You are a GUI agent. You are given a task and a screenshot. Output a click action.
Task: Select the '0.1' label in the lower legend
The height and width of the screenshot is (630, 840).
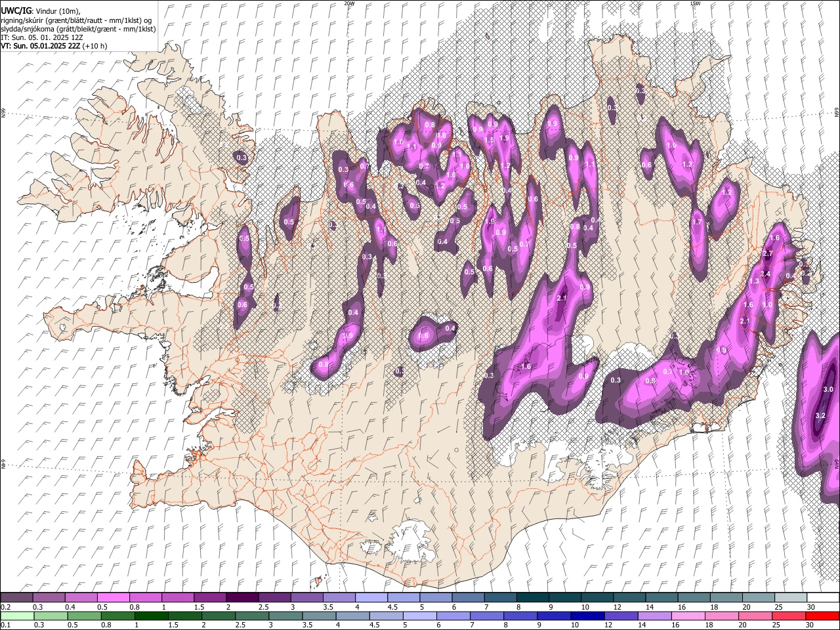pyautogui.click(x=5, y=625)
